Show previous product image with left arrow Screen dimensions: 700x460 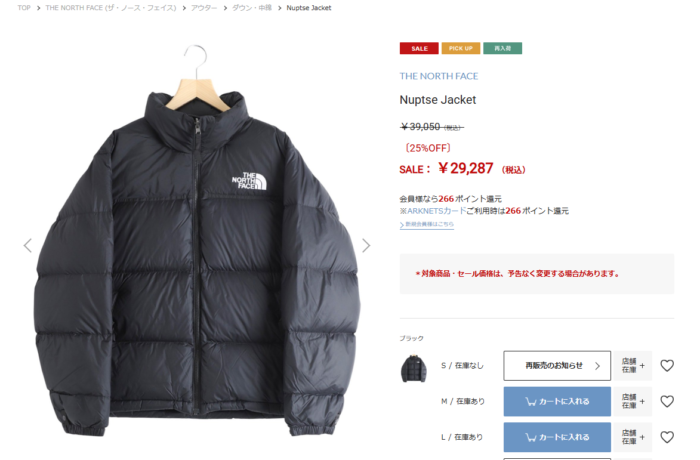pyautogui.click(x=28, y=245)
